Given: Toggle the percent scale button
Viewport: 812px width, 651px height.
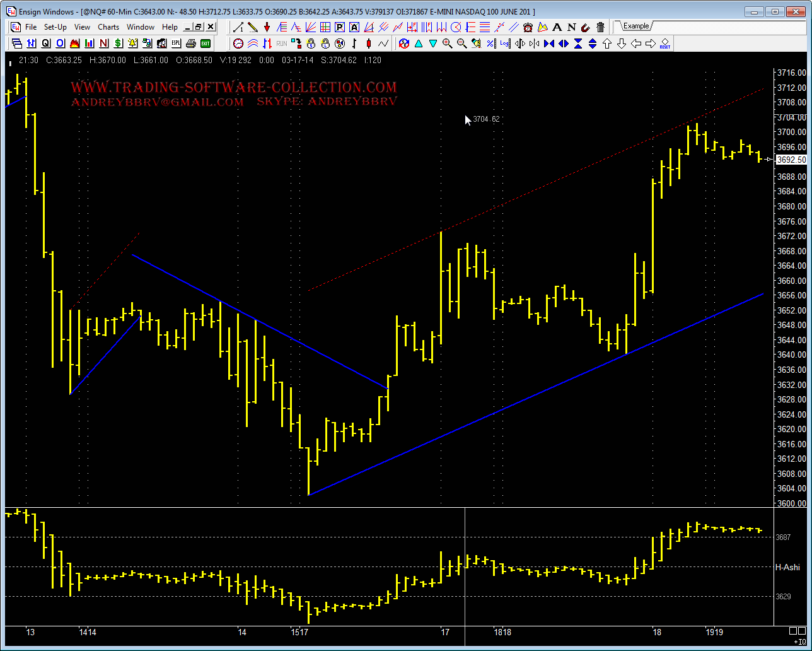Looking at the screenshot, I should [x=490, y=44].
